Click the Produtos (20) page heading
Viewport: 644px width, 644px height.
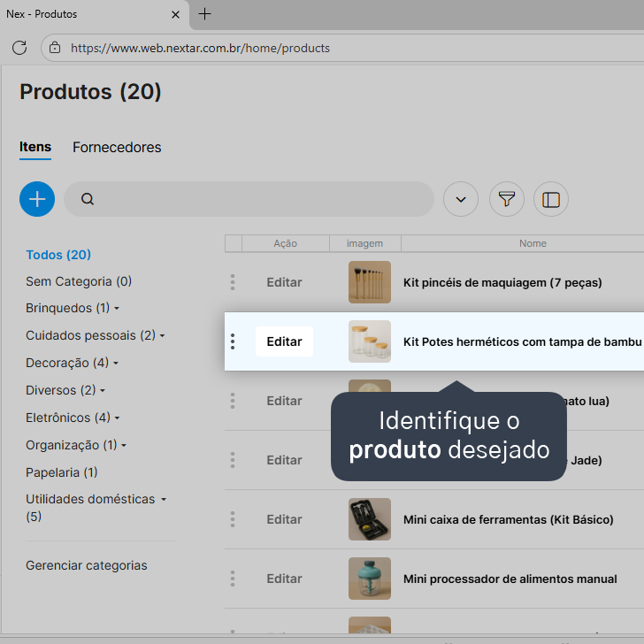[90, 91]
